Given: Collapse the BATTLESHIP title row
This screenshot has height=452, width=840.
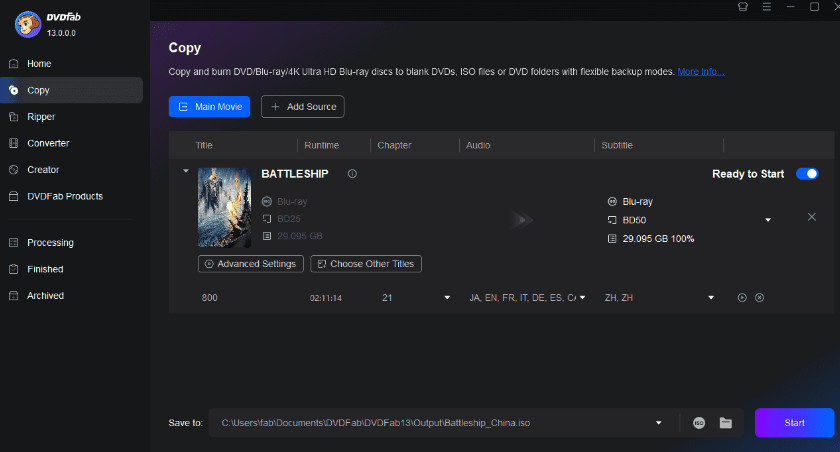Looking at the screenshot, I should (x=186, y=171).
